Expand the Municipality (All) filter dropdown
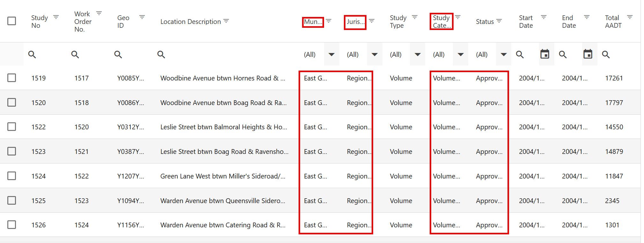Image resolution: width=644 pixels, height=243 pixels. (x=331, y=54)
